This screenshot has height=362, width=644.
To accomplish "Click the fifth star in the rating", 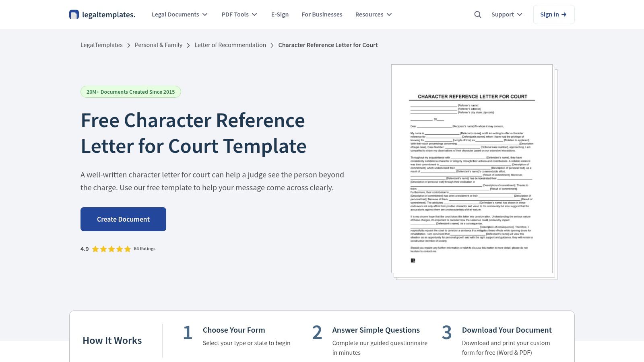I will [128, 249].
